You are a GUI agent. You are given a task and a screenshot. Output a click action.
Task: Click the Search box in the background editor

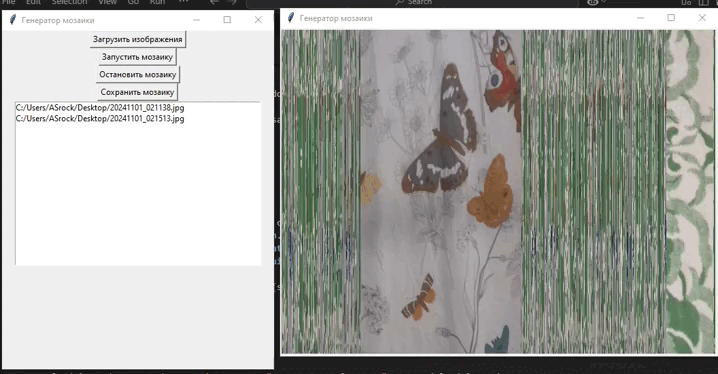click(413, 2)
